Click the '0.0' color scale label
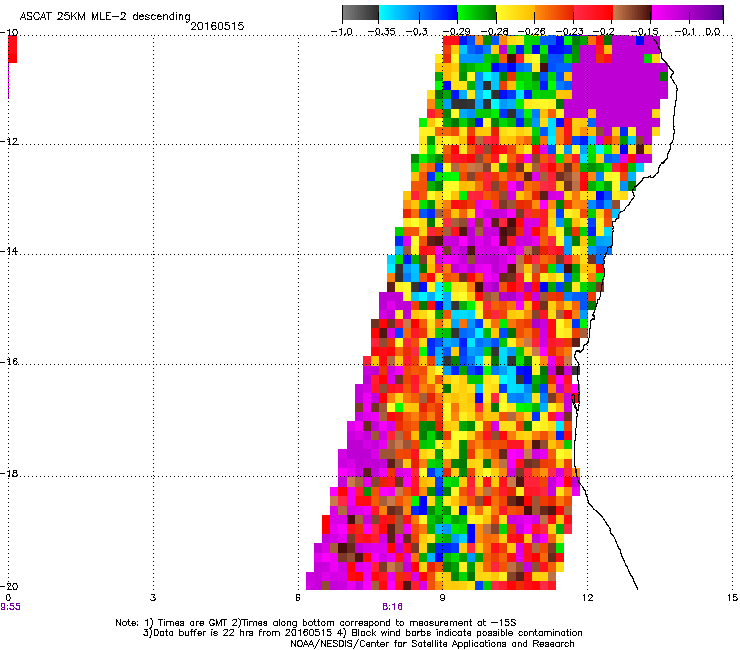740x650 pixels. click(713, 32)
